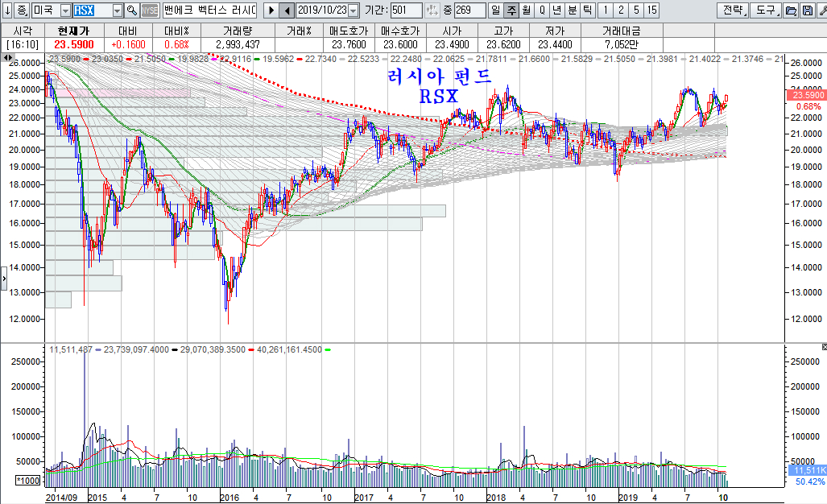Click the magnifier symbol search icon

point(132,10)
